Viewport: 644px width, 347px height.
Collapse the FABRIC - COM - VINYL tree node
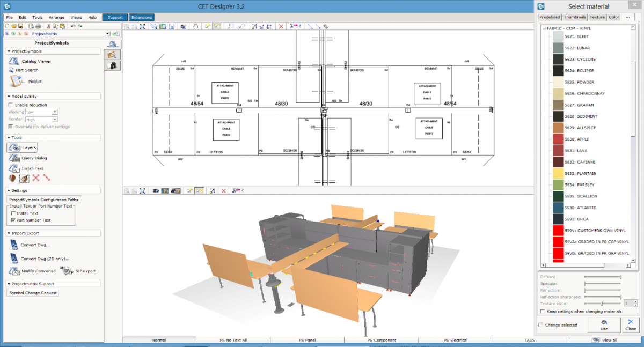pyautogui.click(x=544, y=28)
